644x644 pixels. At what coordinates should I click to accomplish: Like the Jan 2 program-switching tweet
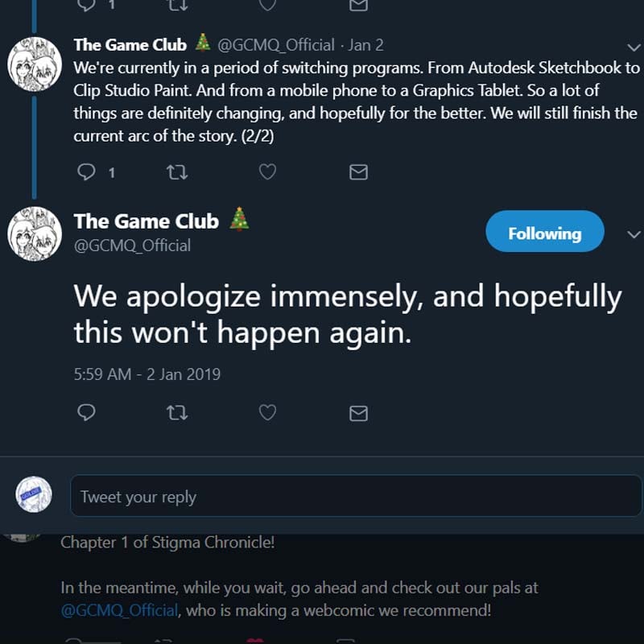pos(267,171)
